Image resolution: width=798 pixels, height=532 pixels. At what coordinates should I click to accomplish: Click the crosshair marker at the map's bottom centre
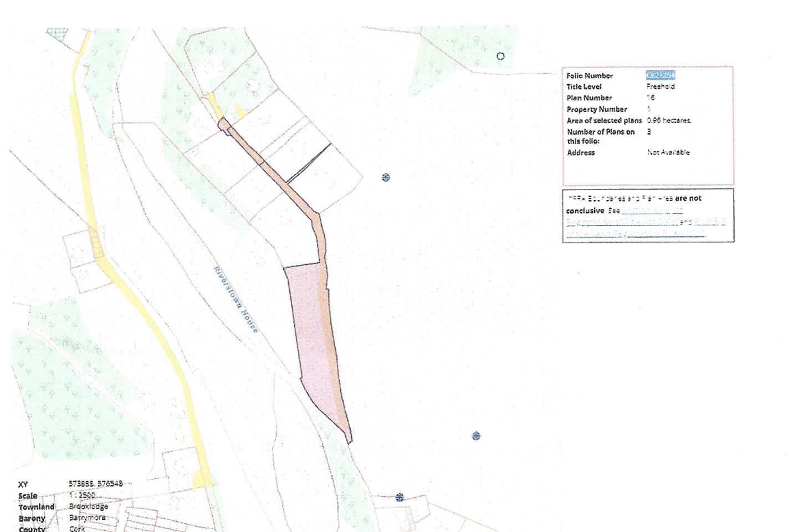pos(400,497)
